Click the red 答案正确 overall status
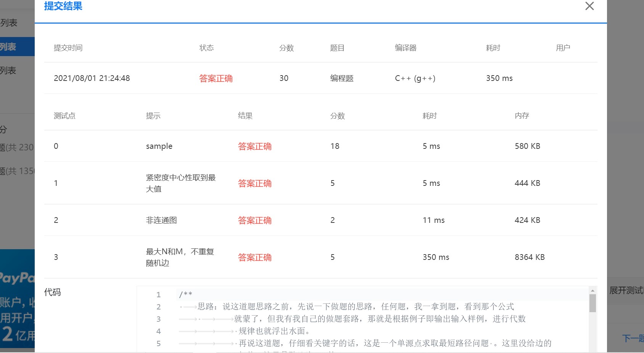This screenshot has height=353, width=644. [x=216, y=78]
